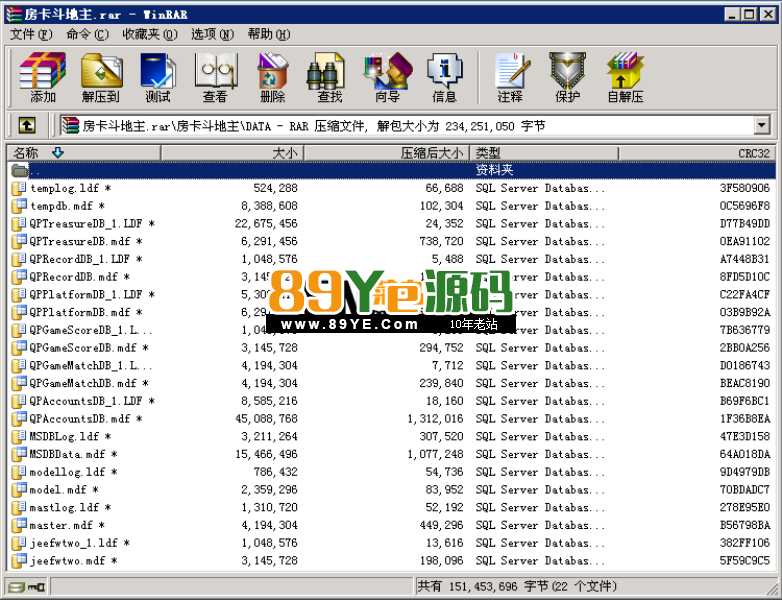Viewport: 782px width, 600px height.
Task: Click WinRAR title bar application icon
Action: (x=14, y=14)
